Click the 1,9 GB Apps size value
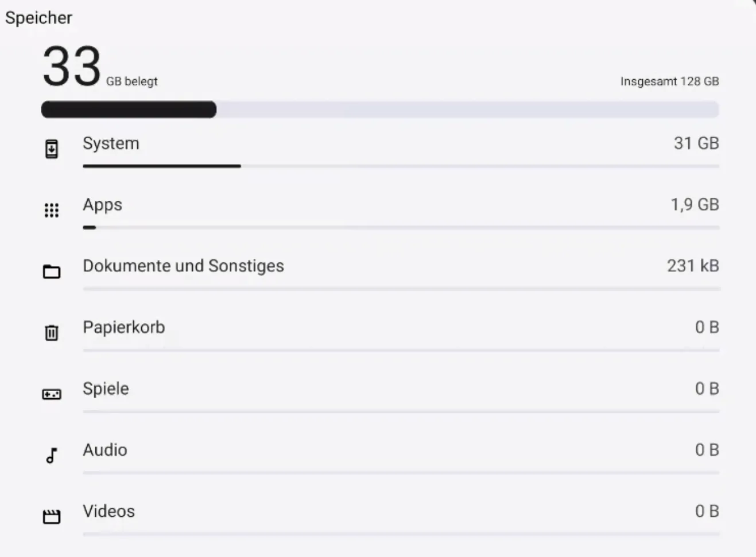Screen dimensions: 756x557 tap(695, 205)
